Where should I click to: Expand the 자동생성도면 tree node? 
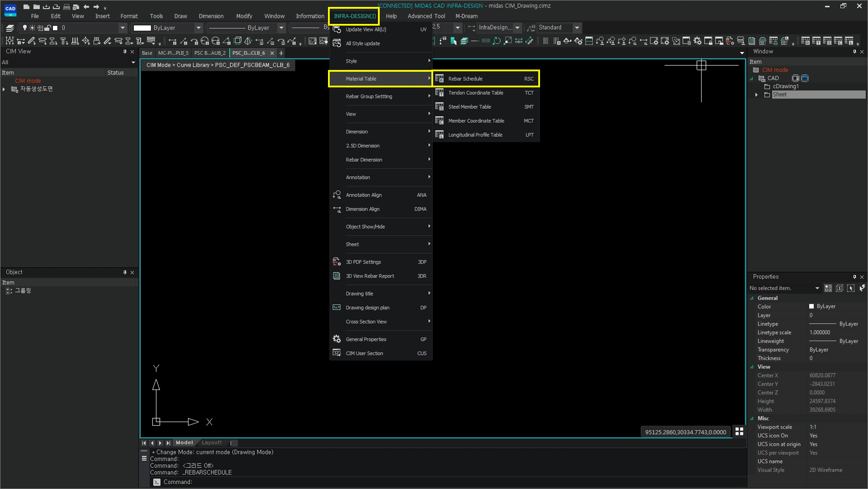click(4, 89)
